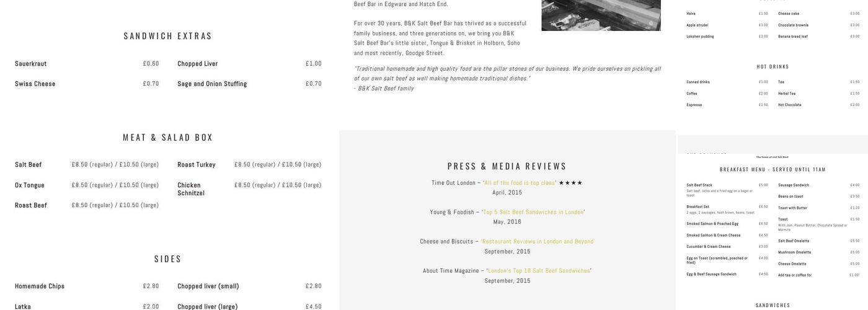Follow 'London's Top 10 Salt Beef Sandwiches' link

[538, 270]
